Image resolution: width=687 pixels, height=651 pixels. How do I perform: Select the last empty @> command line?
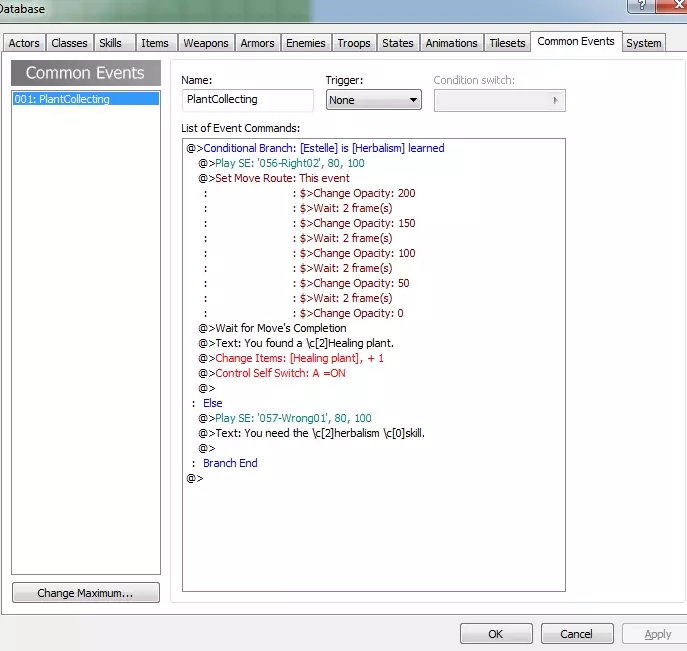(x=195, y=478)
